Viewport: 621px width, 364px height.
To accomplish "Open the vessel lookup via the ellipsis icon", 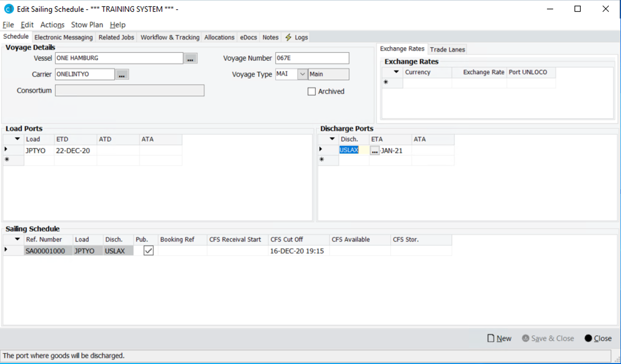I will [191, 58].
